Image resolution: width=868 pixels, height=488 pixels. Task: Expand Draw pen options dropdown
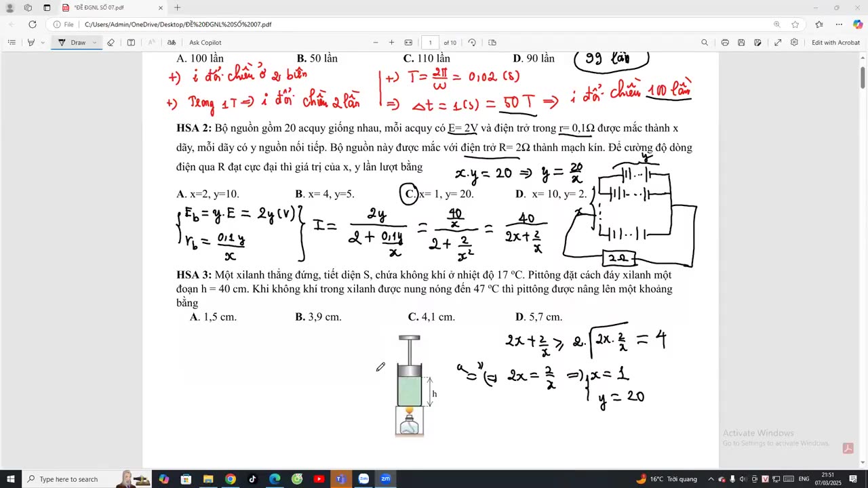pyautogui.click(x=94, y=42)
